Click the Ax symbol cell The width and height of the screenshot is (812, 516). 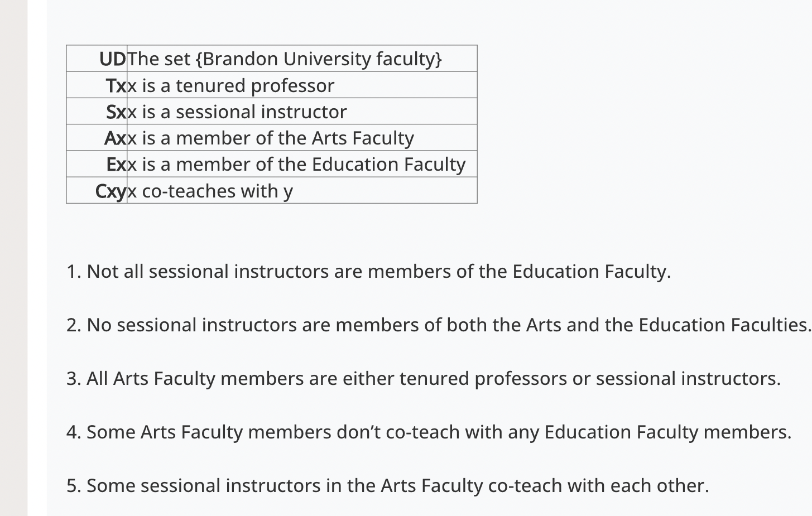tap(97, 138)
